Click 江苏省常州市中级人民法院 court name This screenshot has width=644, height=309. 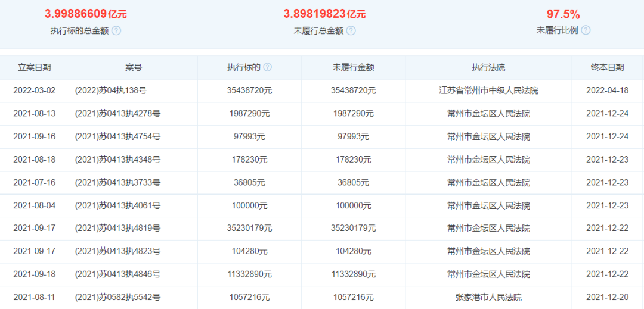(x=488, y=90)
